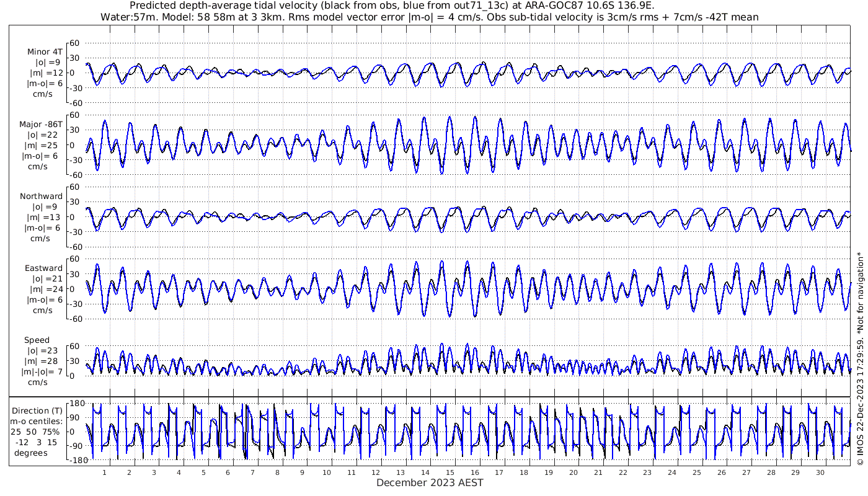This screenshot has width=868, height=496.
Task: Click day '19' on the x-axis
Action: pos(549,472)
